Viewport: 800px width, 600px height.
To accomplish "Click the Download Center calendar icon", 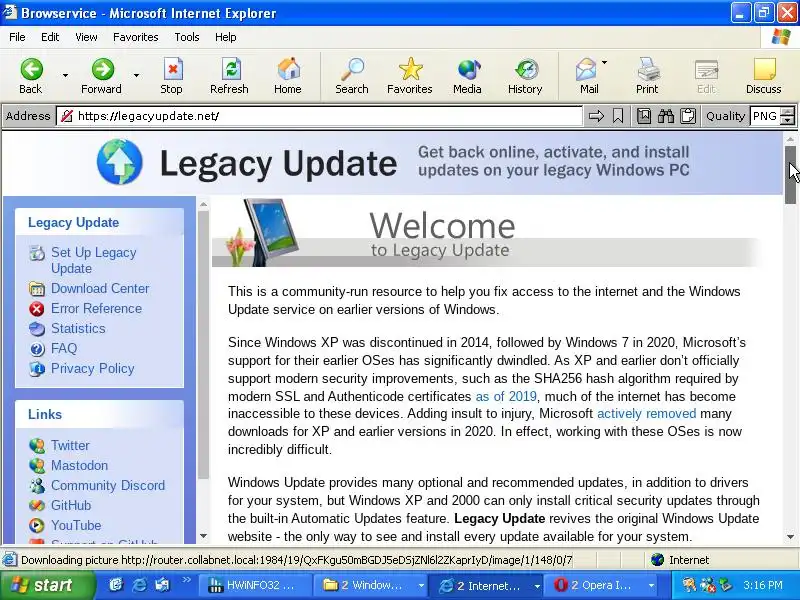I will coord(37,289).
